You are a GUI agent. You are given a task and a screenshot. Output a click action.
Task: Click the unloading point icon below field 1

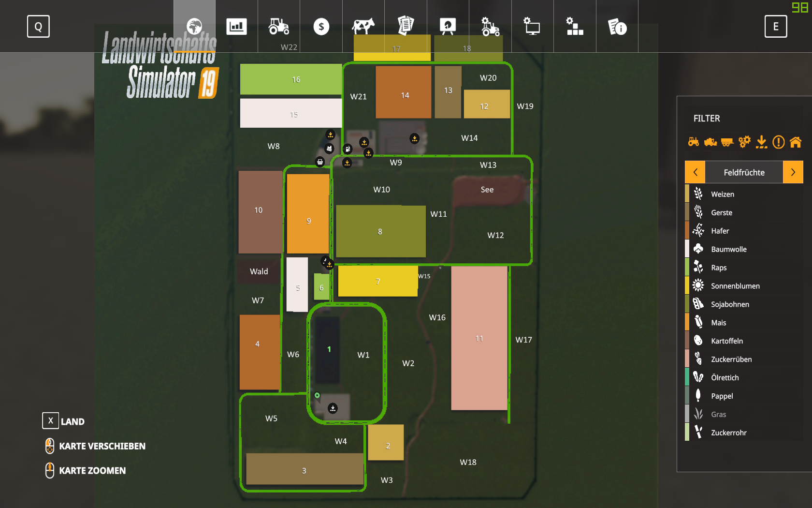333,408
